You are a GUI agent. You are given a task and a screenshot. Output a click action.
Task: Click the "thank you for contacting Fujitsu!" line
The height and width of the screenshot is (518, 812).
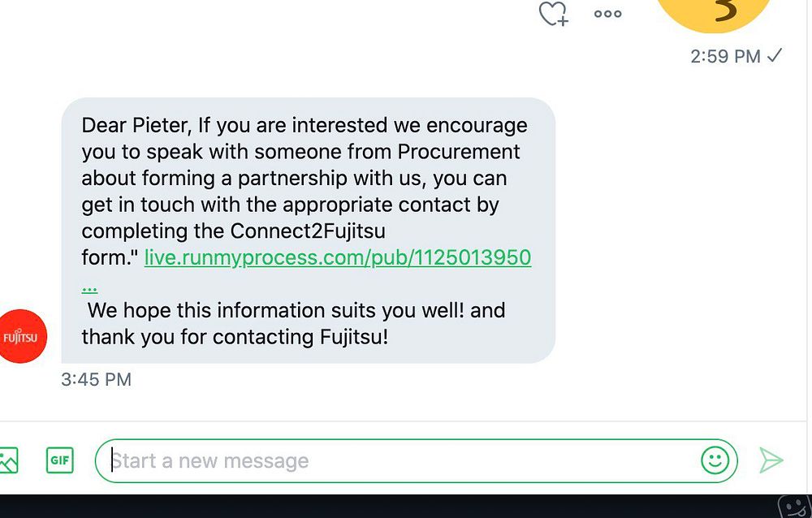pos(235,336)
